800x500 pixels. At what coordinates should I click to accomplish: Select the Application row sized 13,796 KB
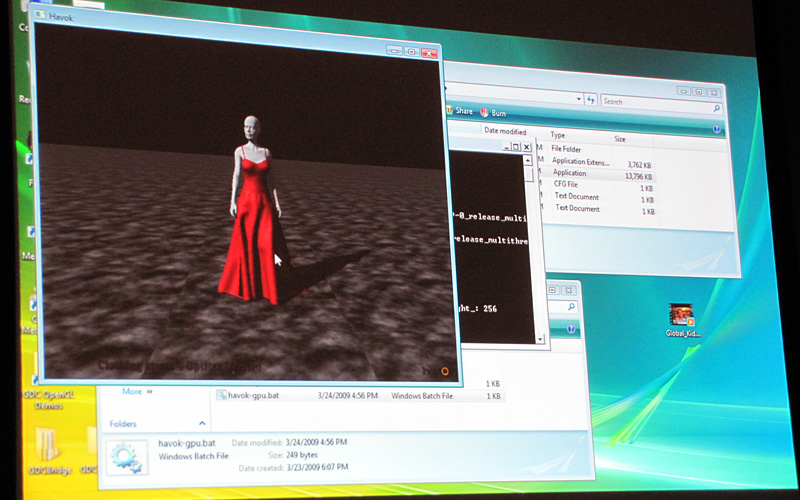click(596, 174)
